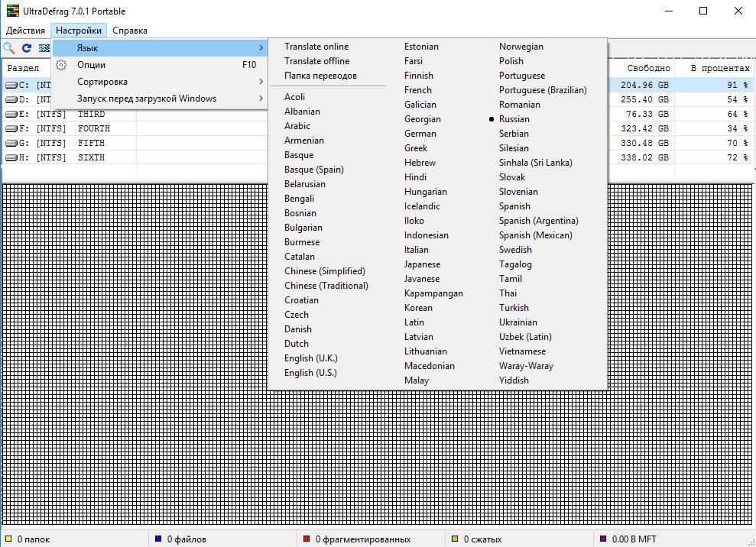Click purple MFT legend square
This screenshot has width=756, height=547.
point(602,539)
